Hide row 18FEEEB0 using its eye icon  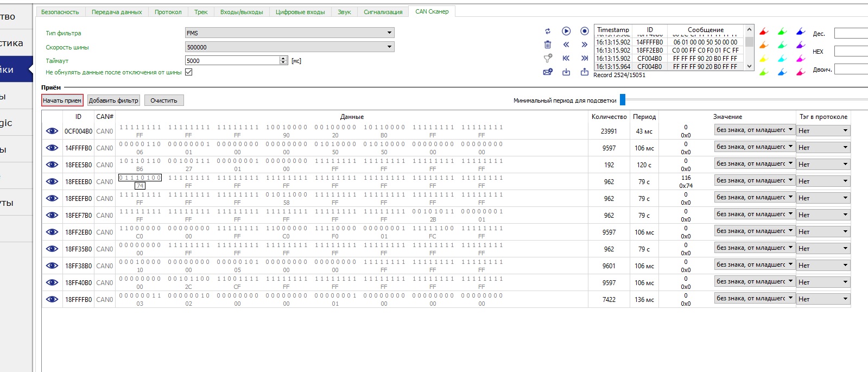click(52, 181)
